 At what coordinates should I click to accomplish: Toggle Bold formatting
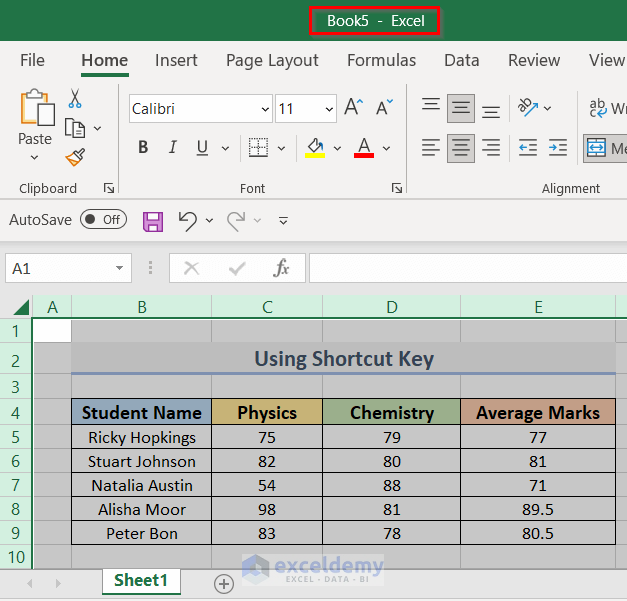143,148
